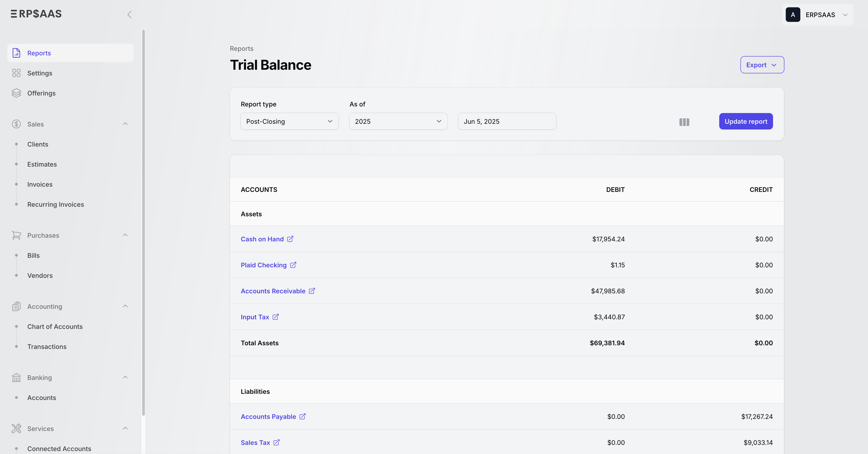Screen dimensions: 868x454
Task: Click the Services wrench icon
Action: click(16, 428)
